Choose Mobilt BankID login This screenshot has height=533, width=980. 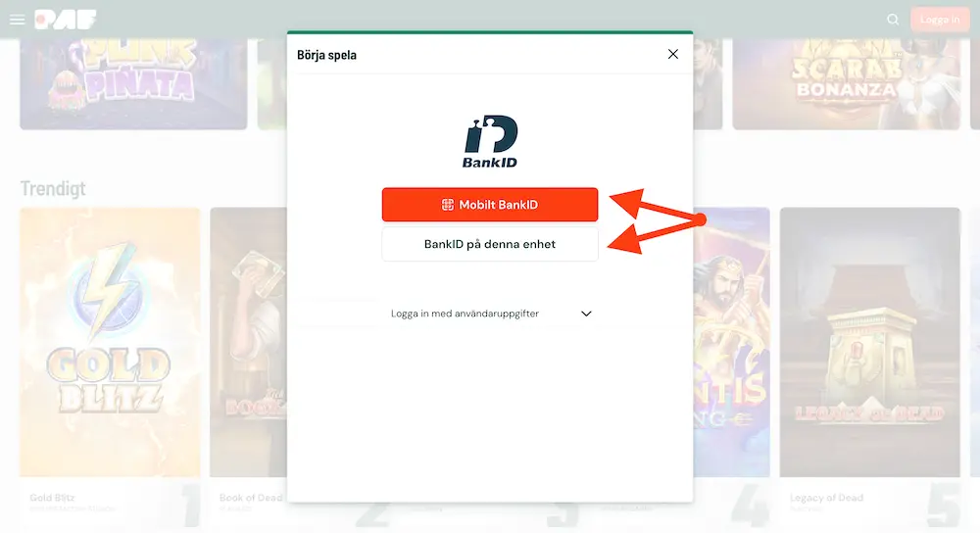point(490,205)
